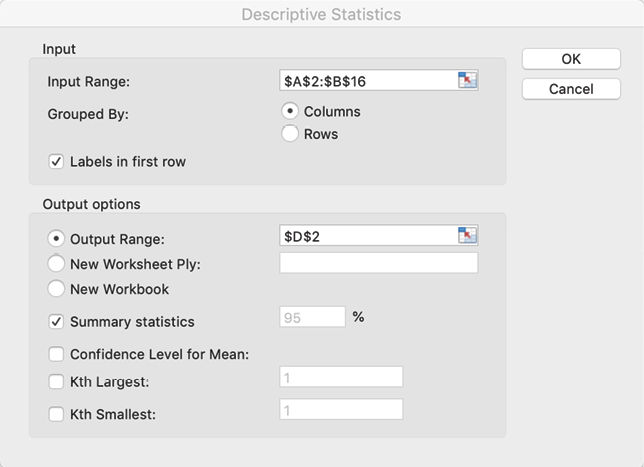
Task: Enable the Kth Largest checkbox
Action: pyautogui.click(x=56, y=381)
